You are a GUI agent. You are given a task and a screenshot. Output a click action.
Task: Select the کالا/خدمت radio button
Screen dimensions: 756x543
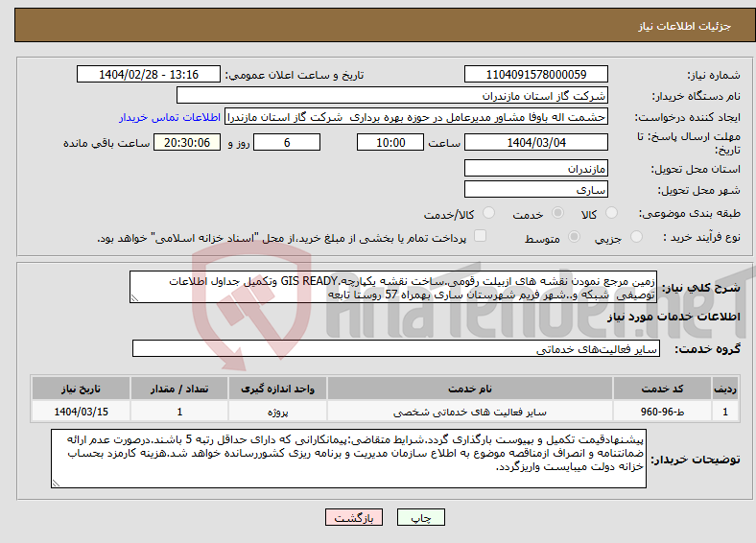[x=489, y=213]
